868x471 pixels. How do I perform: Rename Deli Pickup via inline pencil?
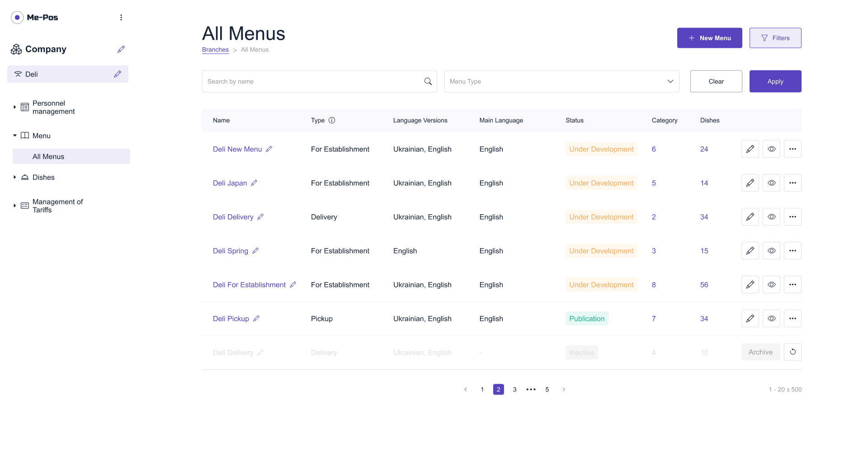point(256,319)
